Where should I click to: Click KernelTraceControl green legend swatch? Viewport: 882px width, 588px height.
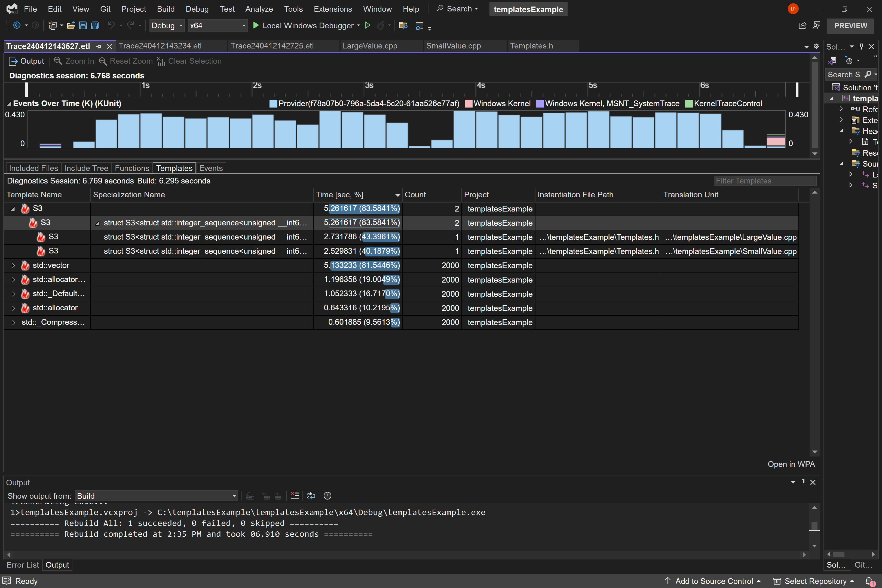(x=689, y=103)
